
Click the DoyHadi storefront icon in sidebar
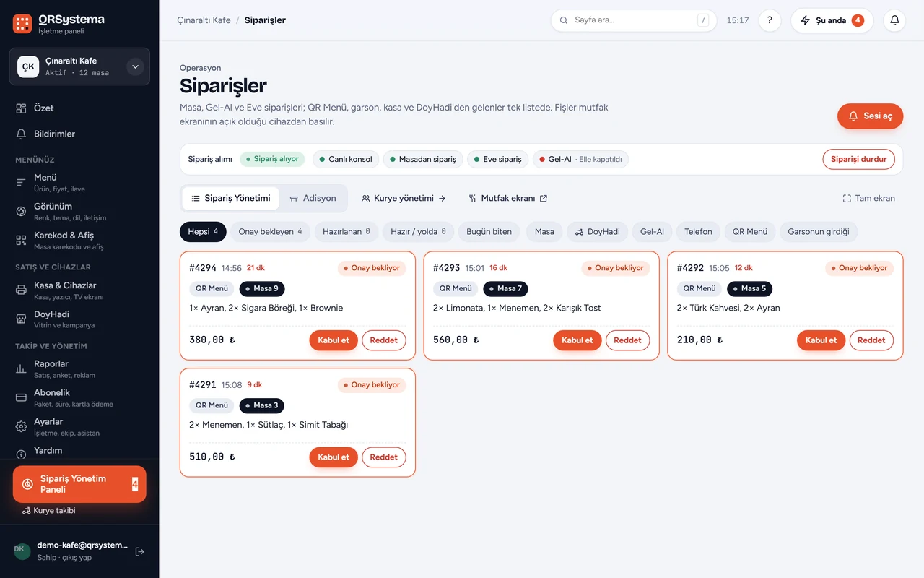tap(21, 319)
